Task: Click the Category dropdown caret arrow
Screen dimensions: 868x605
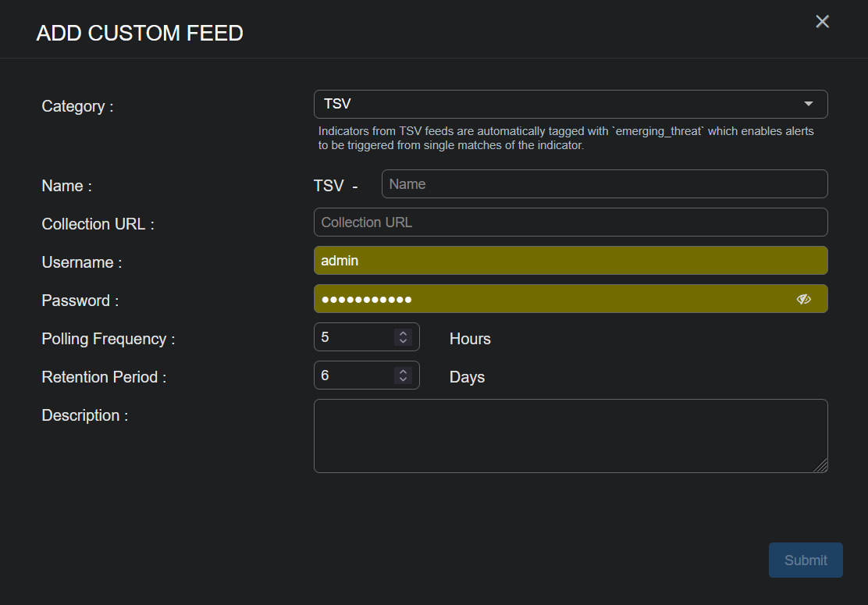Action: 809,104
